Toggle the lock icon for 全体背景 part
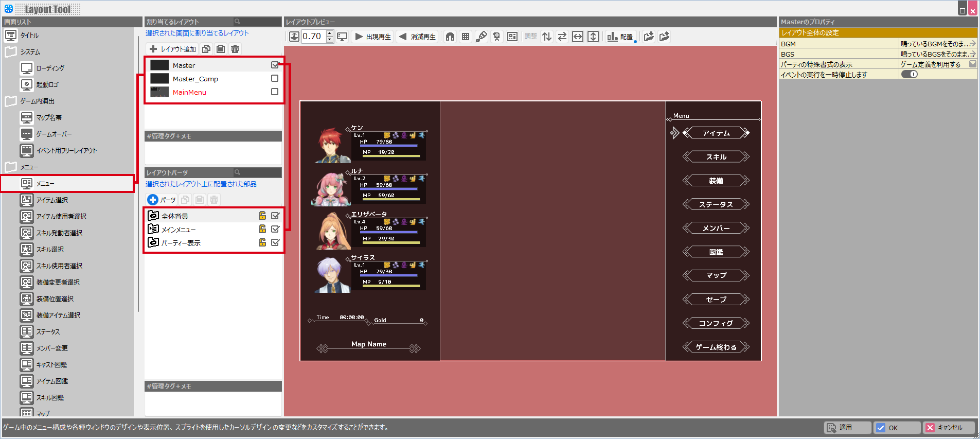The height and width of the screenshot is (439, 980). pos(262,216)
